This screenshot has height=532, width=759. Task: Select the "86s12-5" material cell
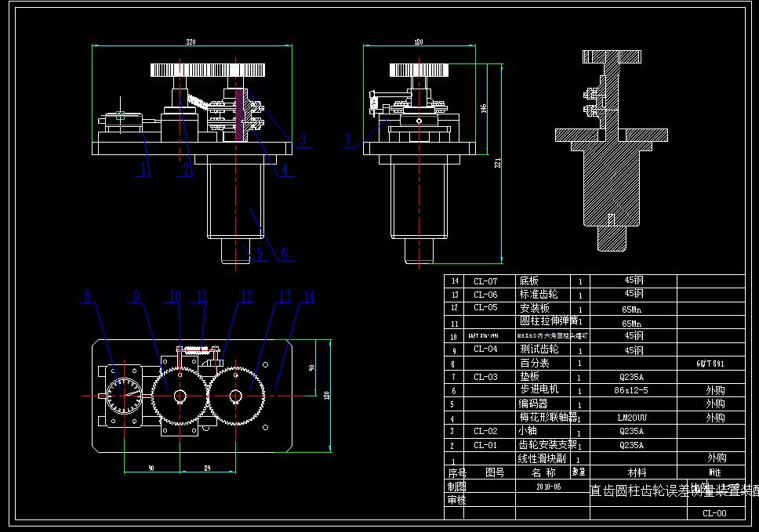click(630, 390)
